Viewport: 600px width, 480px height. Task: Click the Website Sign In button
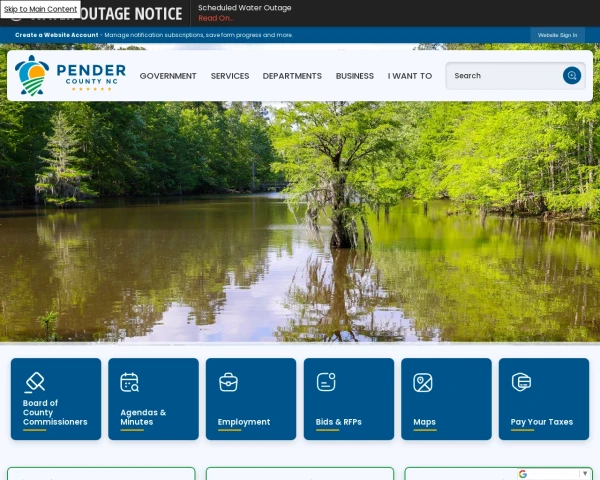coord(557,35)
